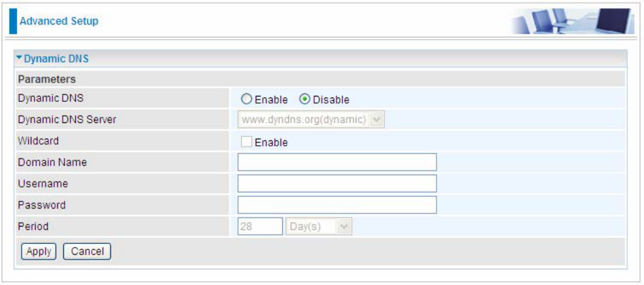
Task: Click the Advanced Setup header title
Action: coord(59,21)
